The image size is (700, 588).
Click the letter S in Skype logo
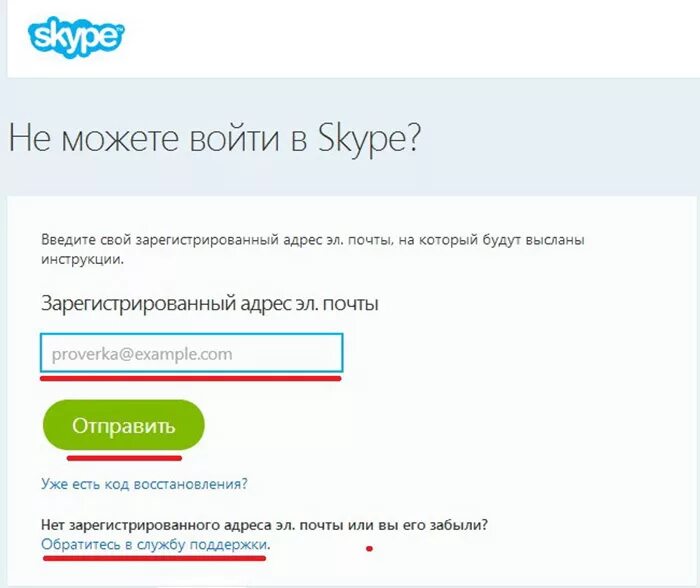41,37
